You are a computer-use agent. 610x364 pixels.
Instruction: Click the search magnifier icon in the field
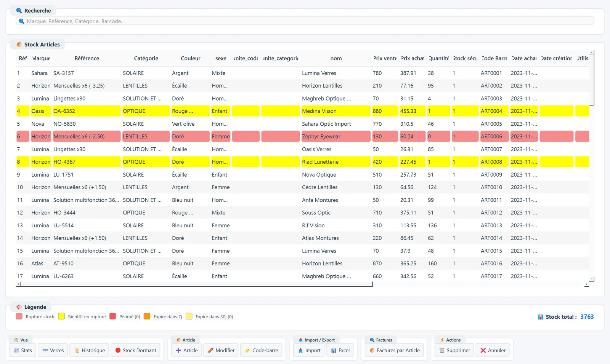[22, 21]
